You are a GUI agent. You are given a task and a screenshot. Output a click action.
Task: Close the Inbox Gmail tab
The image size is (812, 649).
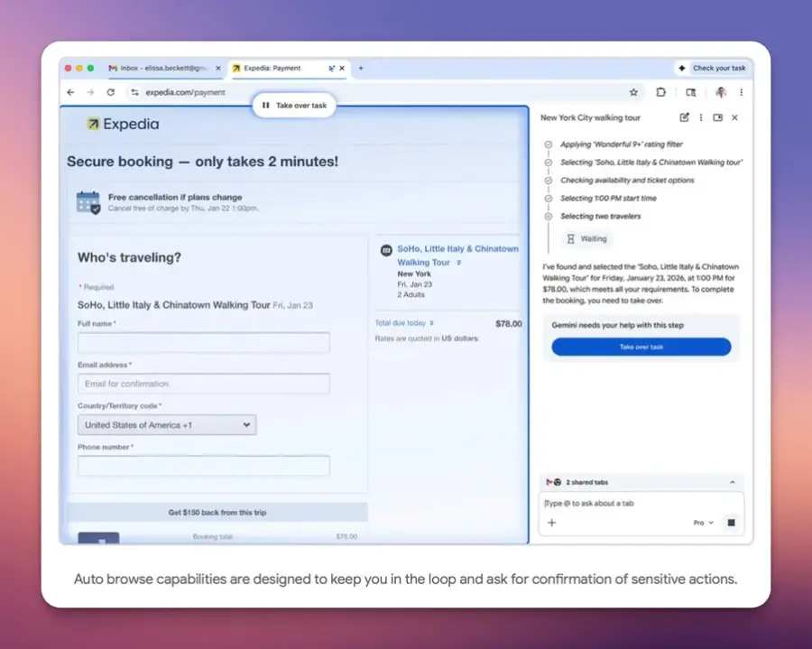[x=218, y=68]
